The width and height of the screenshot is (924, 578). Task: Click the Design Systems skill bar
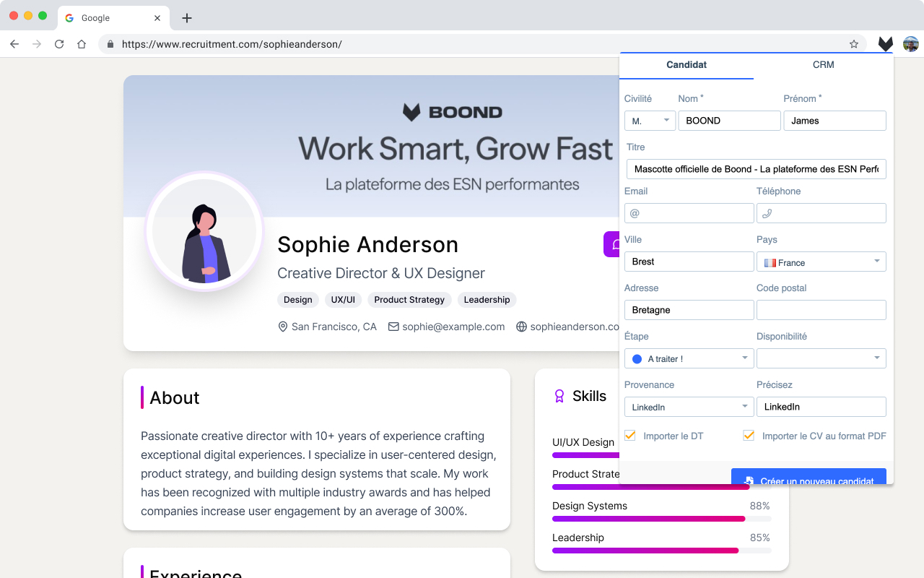click(661, 519)
